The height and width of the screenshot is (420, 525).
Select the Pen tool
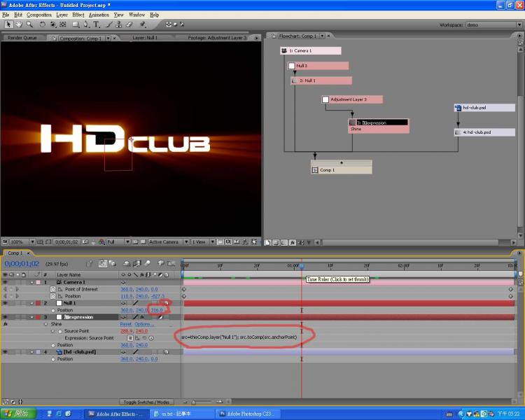tap(85, 24)
